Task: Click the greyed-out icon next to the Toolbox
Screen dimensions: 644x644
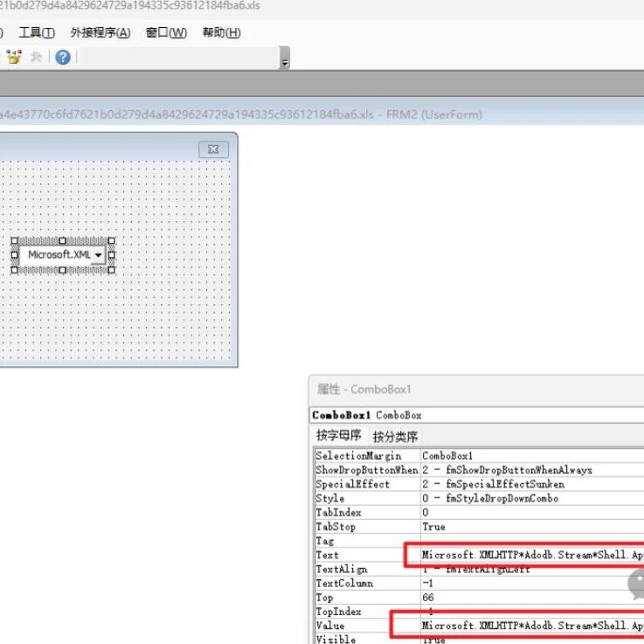Action: (37, 57)
